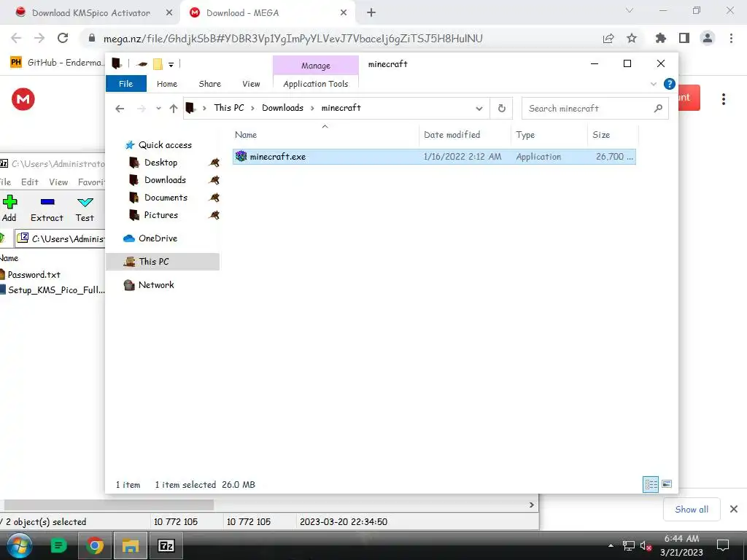
Task: Open recent locations dropdown arrow
Action: point(158,109)
